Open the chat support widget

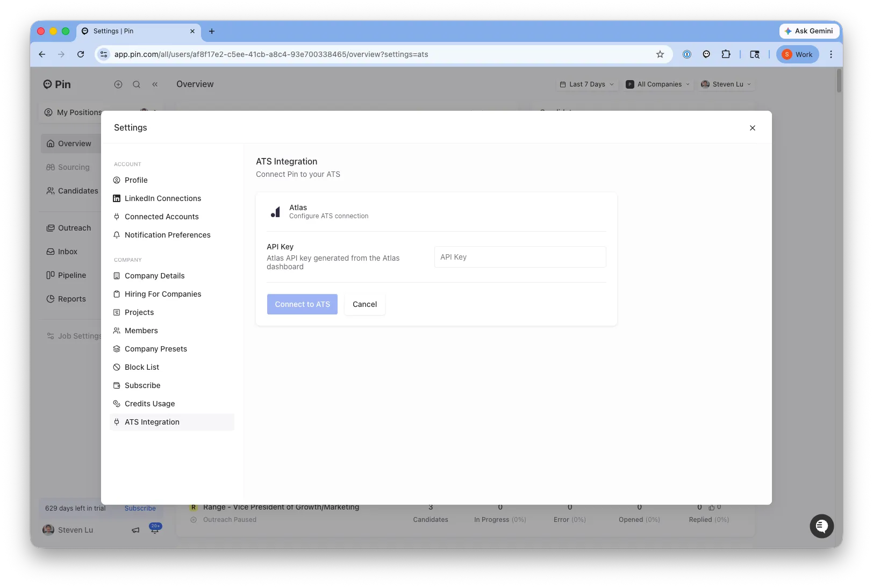pos(821,526)
